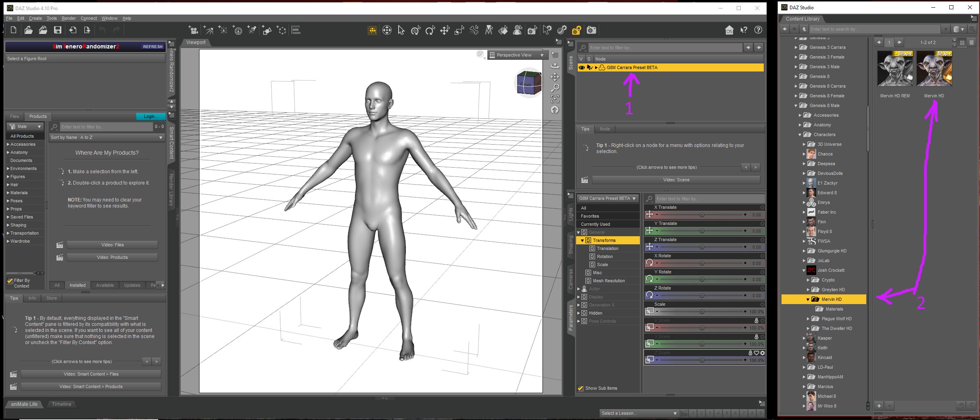This screenshot has width=980, height=420.
Task: Open the Perspective View dropdown
Action: point(516,55)
